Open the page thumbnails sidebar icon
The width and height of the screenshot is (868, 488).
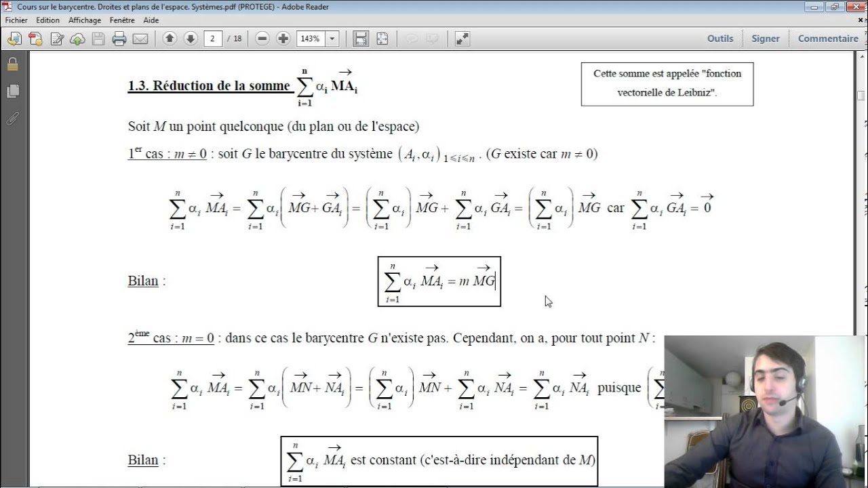pos(12,91)
